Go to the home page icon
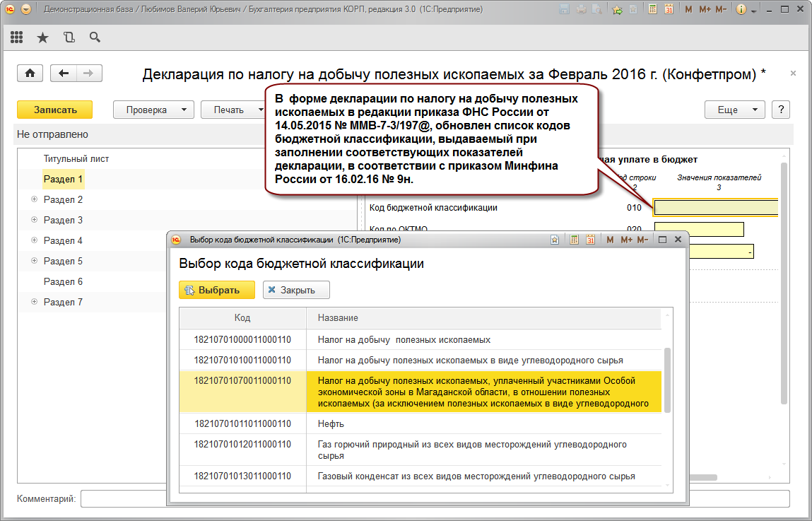Viewport: 812px width, 521px height. pos(30,74)
